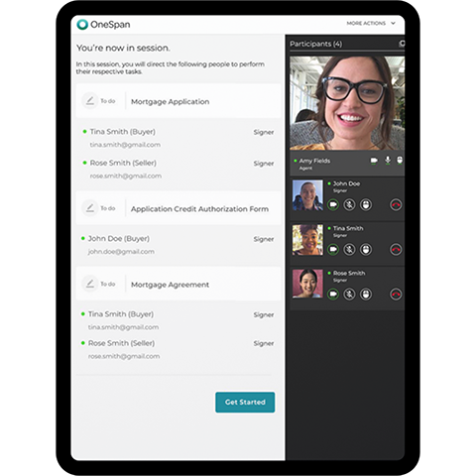Toggle Amy Fields' camera icon
The width and height of the screenshot is (476, 476).
click(x=374, y=161)
